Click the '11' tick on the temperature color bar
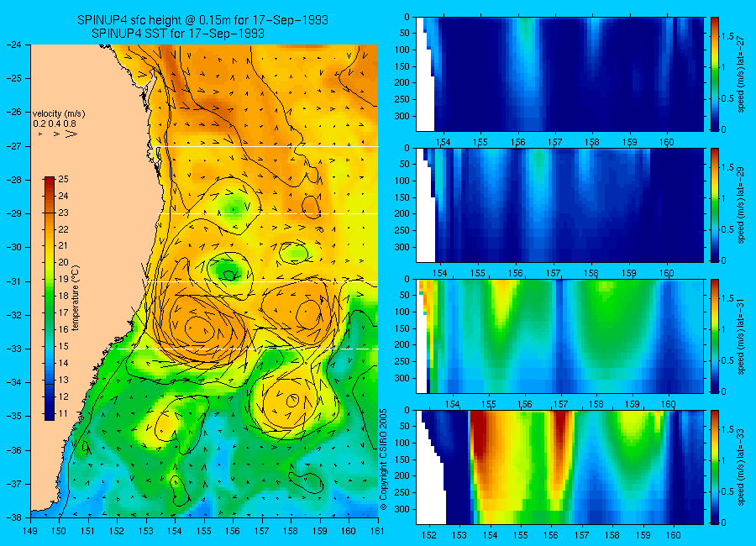This screenshot has width=756, height=546. coord(63,413)
